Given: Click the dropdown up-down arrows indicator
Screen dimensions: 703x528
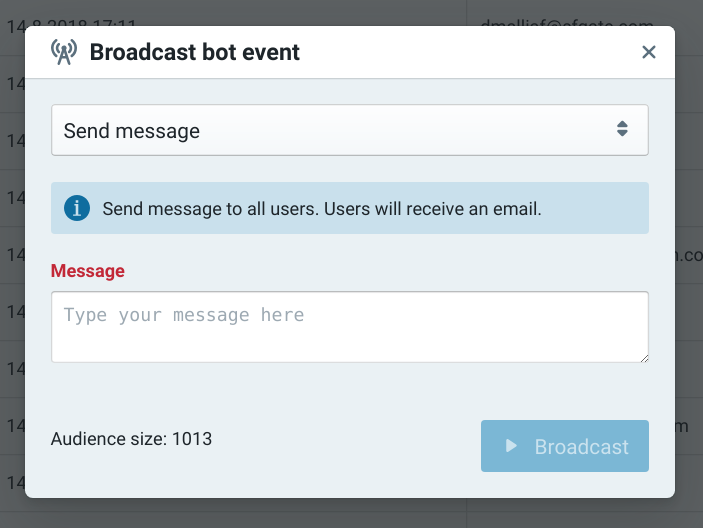Looking at the screenshot, I should point(622,129).
